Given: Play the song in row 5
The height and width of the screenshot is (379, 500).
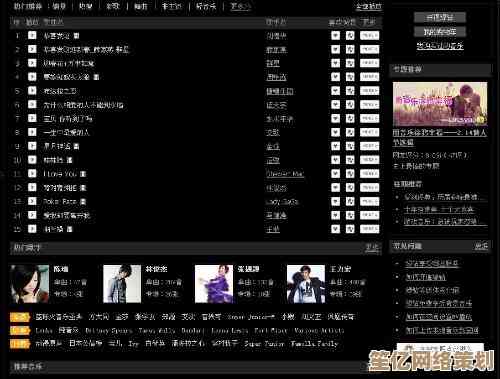Looking at the screenshot, I should (32, 90).
